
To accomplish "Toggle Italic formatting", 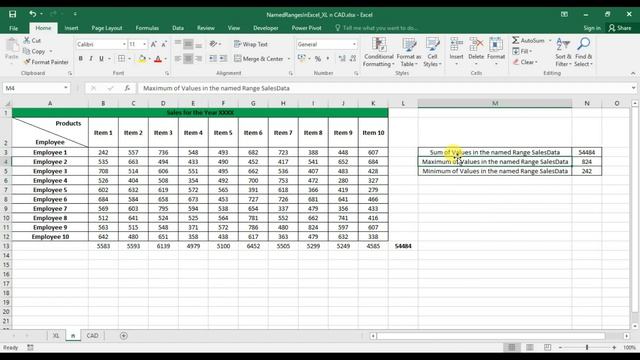I will (x=91, y=59).
